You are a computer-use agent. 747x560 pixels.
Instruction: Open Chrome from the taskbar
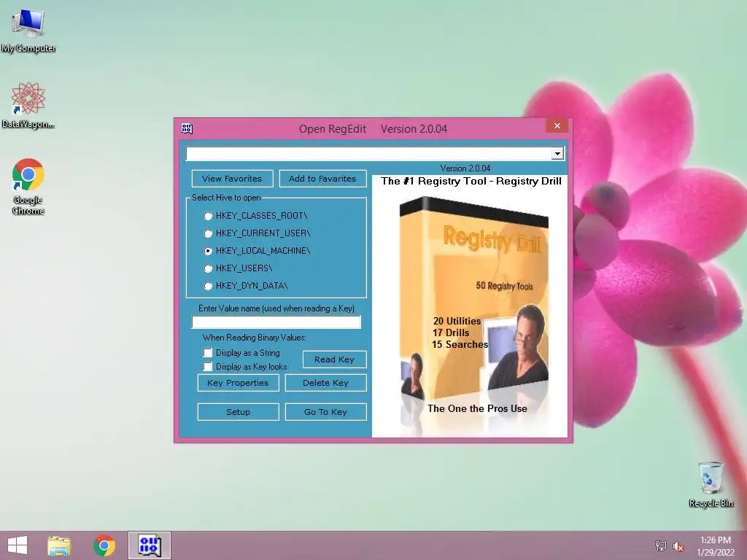104,545
